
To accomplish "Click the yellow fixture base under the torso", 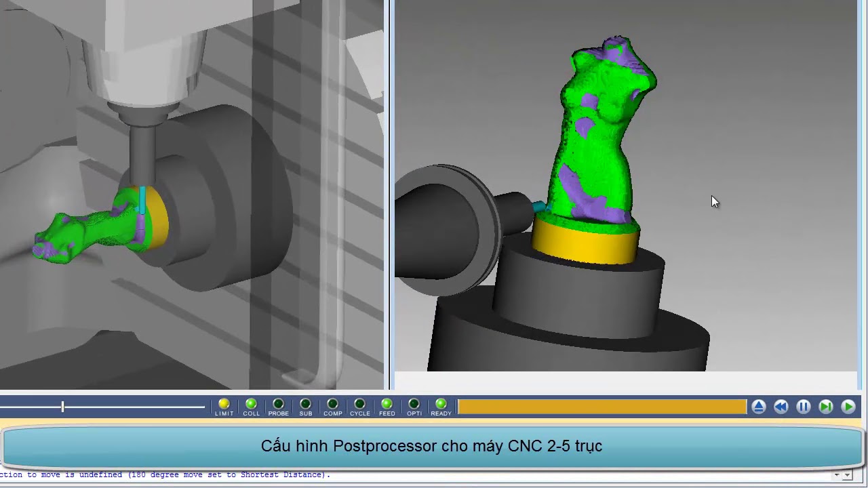I will 585,243.
